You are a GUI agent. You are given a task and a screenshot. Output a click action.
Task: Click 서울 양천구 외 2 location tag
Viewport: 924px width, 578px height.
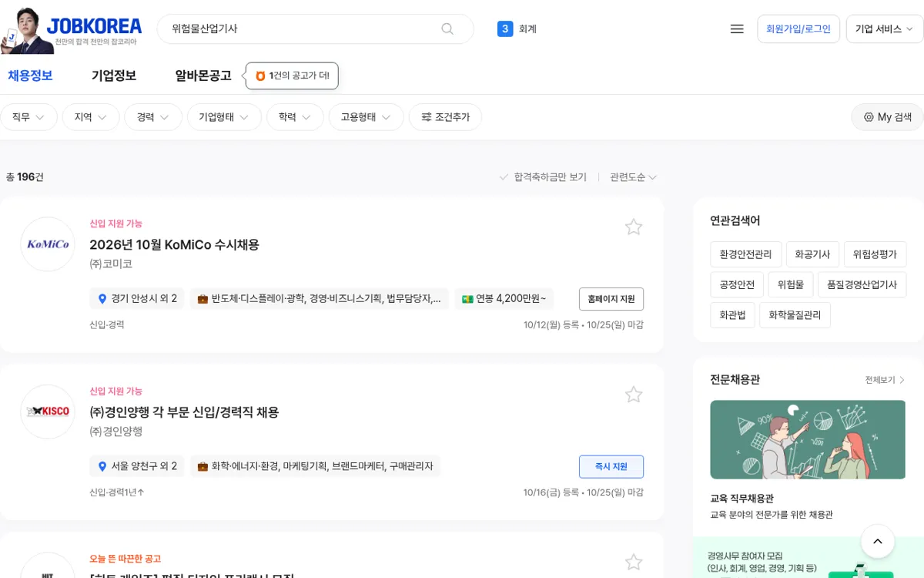coord(137,466)
